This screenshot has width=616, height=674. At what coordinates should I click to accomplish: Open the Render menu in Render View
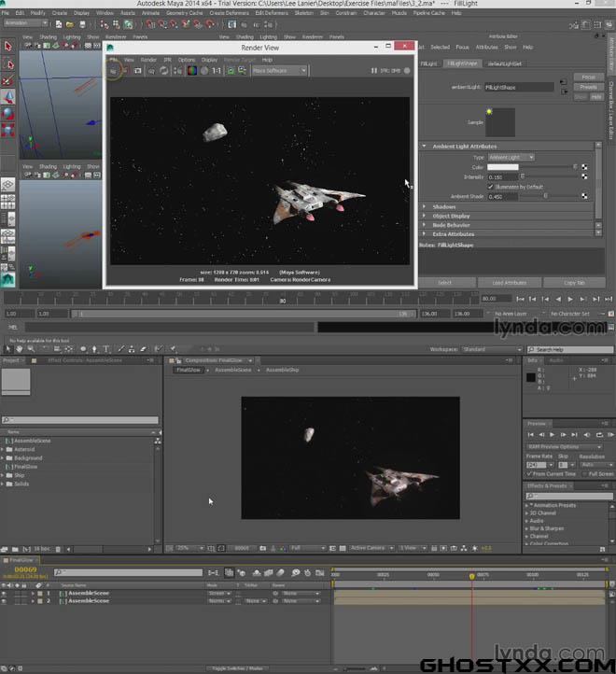(x=148, y=60)
